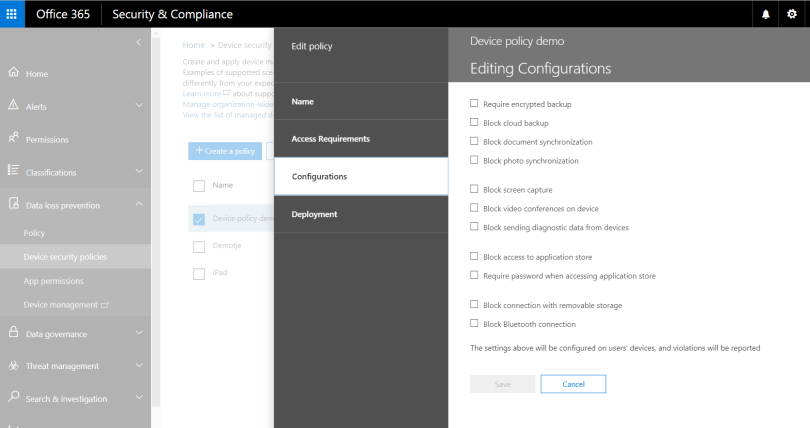Screen dimensions: 810x428
Task: Check Block cloud backup option
Action: click(x=474, y=122)
